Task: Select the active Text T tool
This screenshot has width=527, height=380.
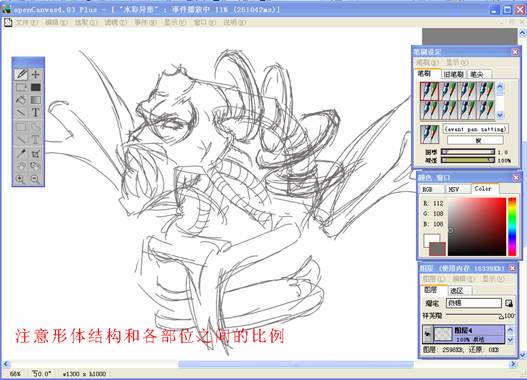Action: [35, 113]
